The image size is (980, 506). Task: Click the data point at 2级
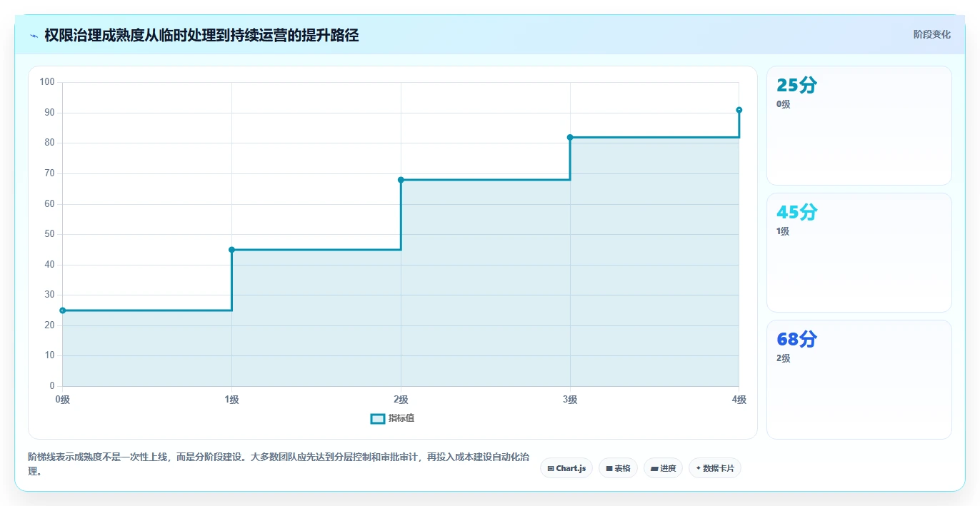(401, 180)
